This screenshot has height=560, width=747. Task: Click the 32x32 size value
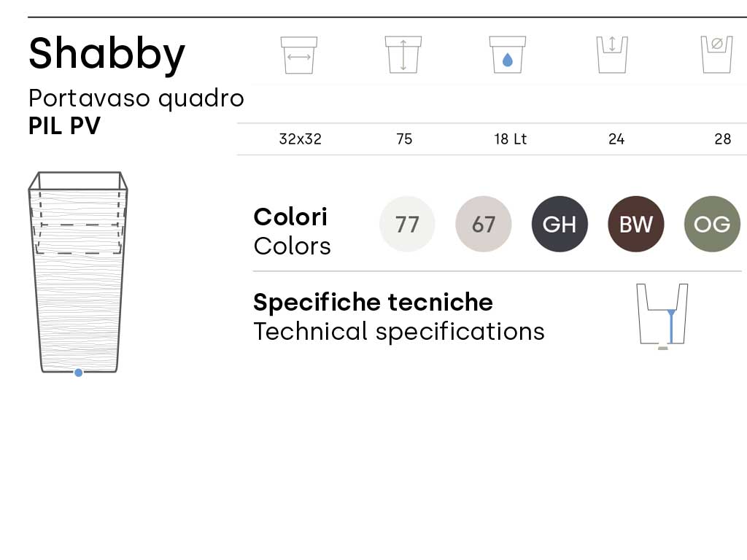click(300, 139)
